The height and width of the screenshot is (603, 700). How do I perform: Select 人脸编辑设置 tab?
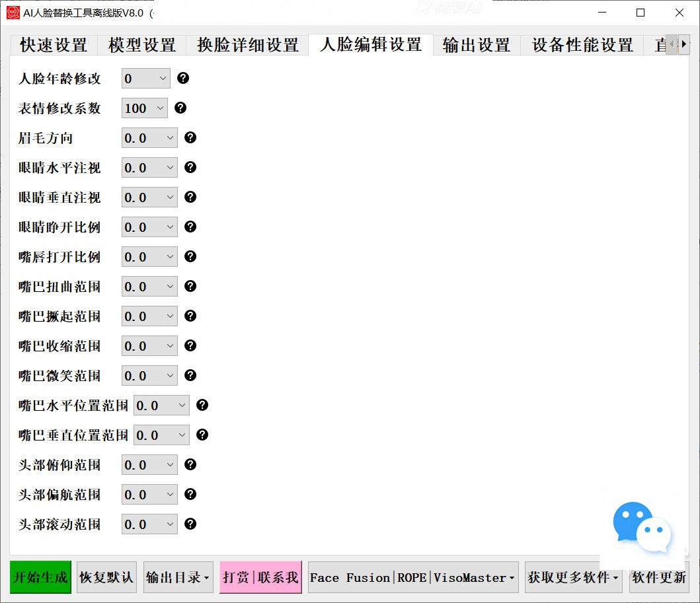pos(371,45)
